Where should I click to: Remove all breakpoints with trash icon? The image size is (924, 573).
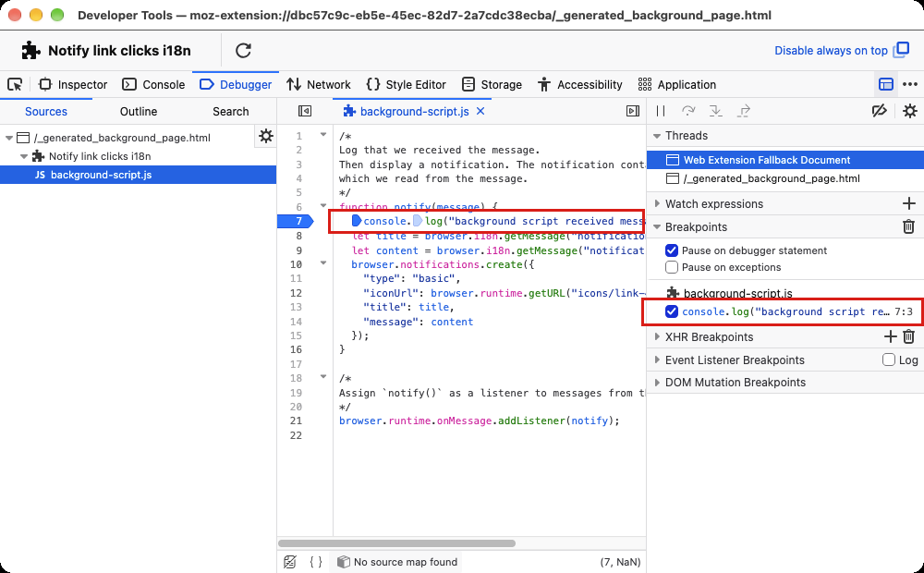click(x=909, y=226)
